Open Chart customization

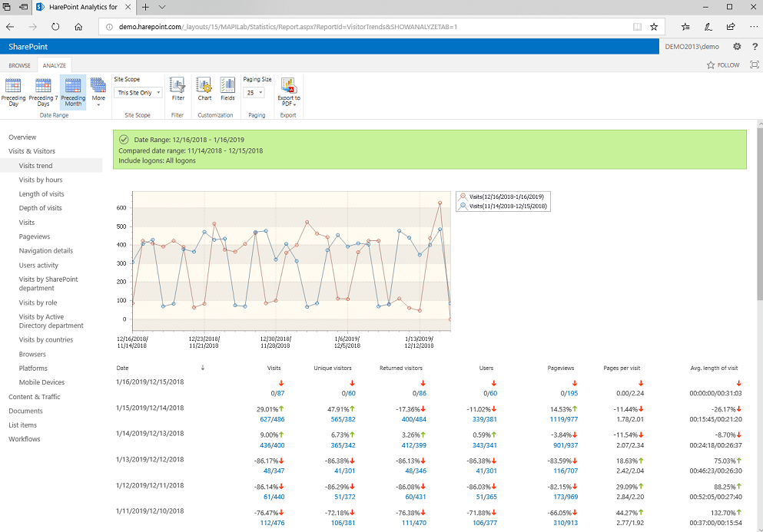[x=204, y=90]
